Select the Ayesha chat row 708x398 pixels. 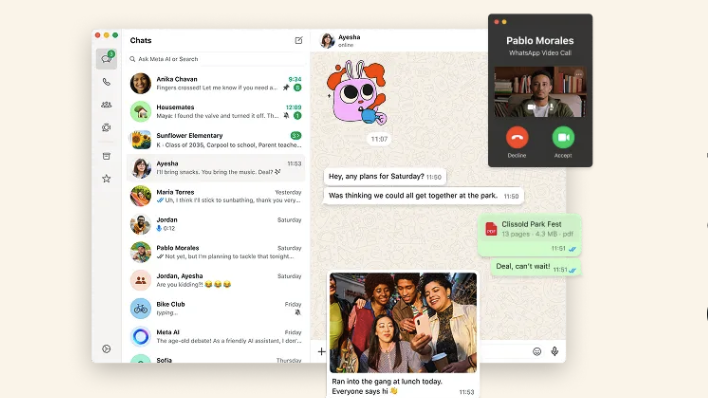tap(216, 168)
